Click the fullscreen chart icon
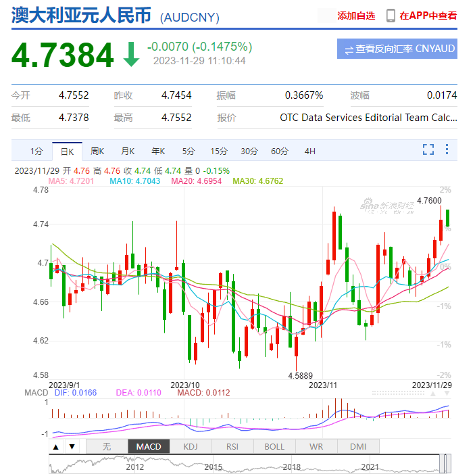This screenshot has height=476, width=475. click(x=428, y=150)
